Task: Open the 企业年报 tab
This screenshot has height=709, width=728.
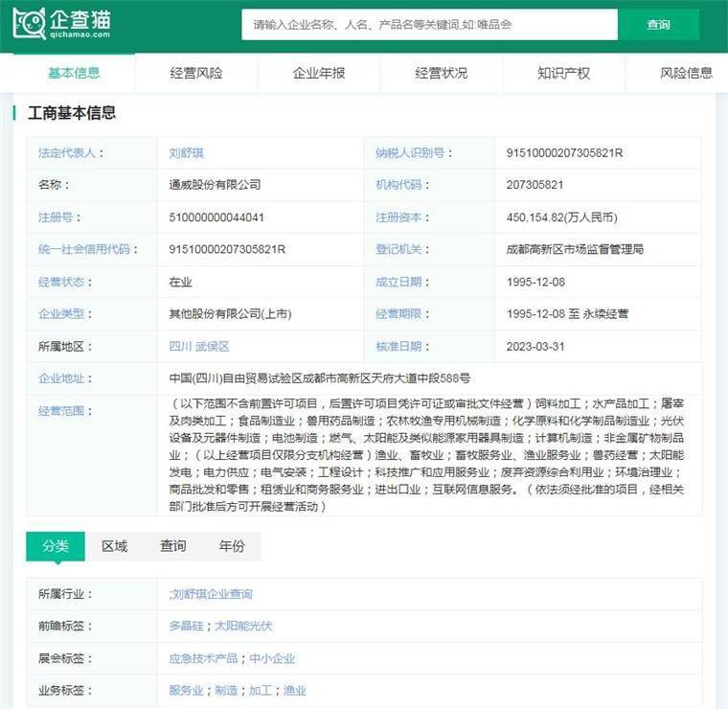Action: pyautogui.click(x=318, y=73)
